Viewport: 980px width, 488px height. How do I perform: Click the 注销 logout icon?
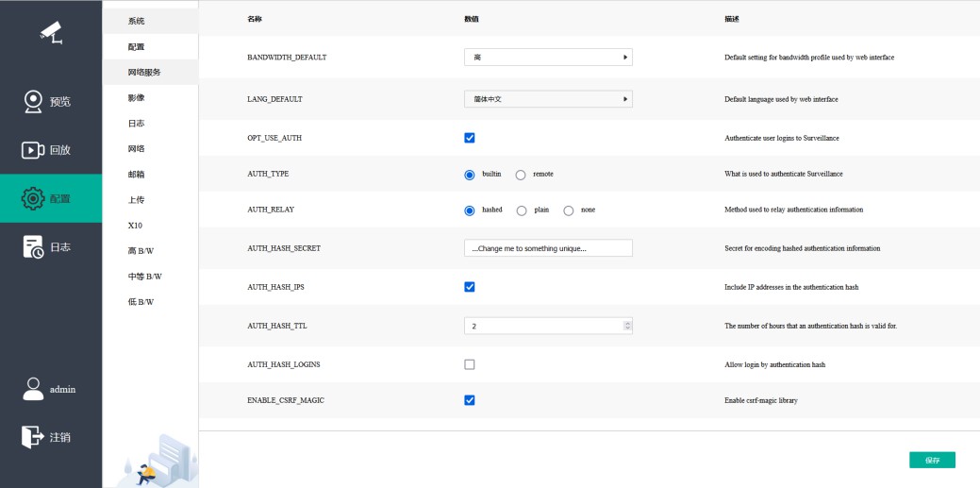pos(33,437)
